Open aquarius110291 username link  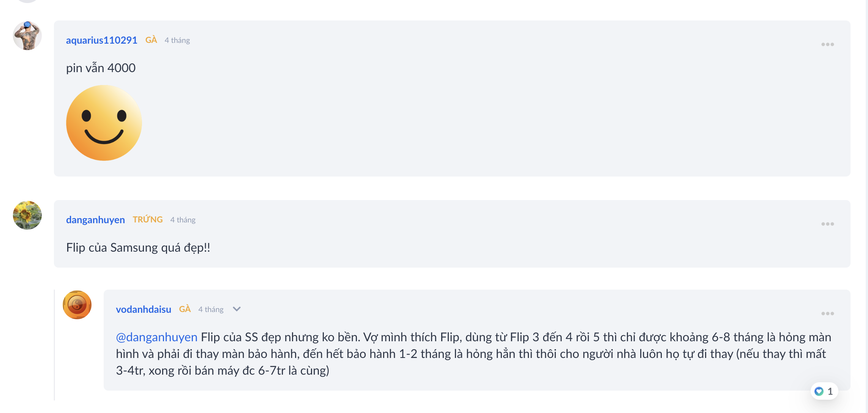pos(101,40)
